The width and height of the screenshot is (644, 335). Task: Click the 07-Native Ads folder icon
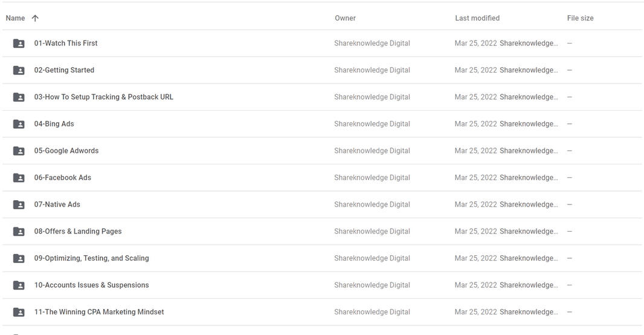pyautogui.click(x=19, y=204)
